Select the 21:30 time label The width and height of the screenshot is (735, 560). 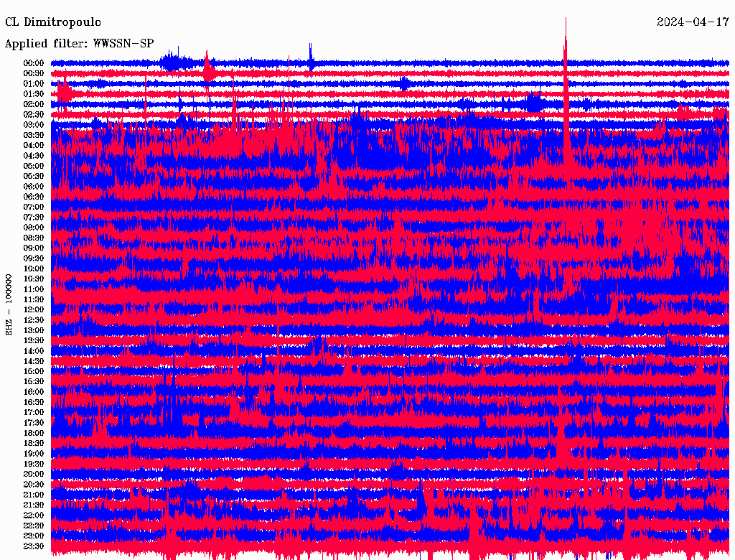tap(34, 505)
